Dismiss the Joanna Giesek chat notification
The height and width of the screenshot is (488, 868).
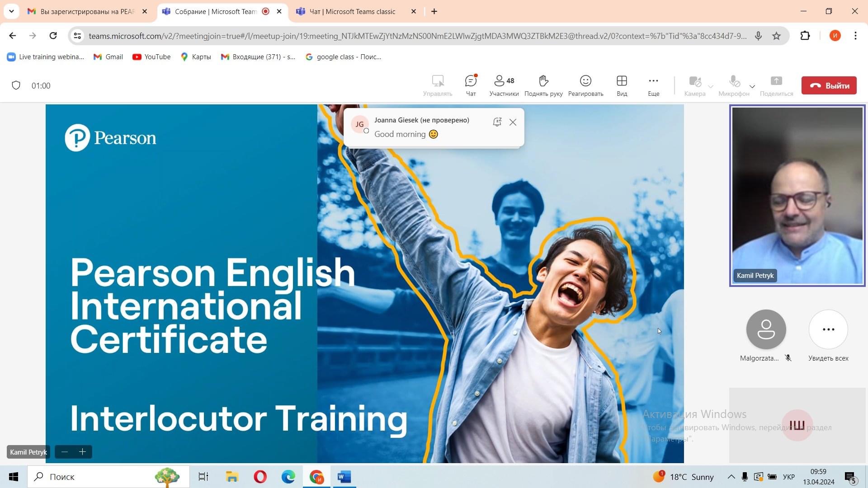click(513, 122)
